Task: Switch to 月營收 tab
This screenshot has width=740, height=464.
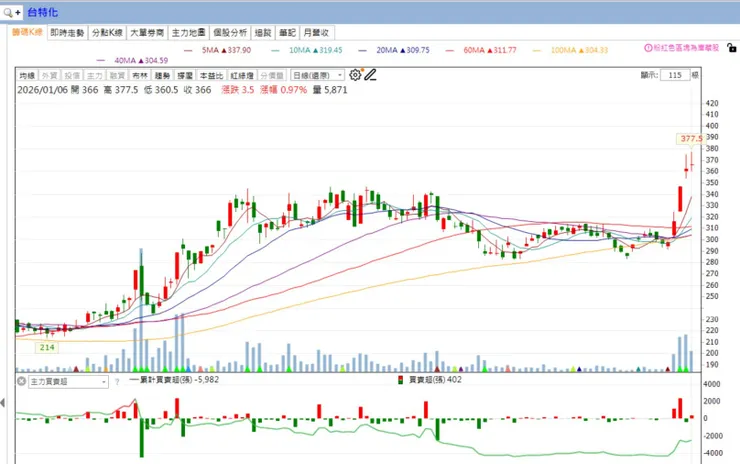Action: click(316, 33)
